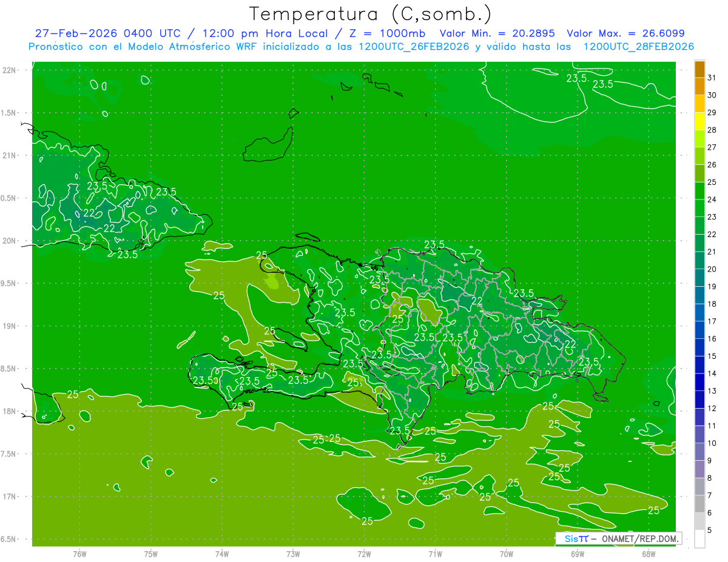Click the "70W" longitude axis label
728x562 pixels.
tap(507, 554)
